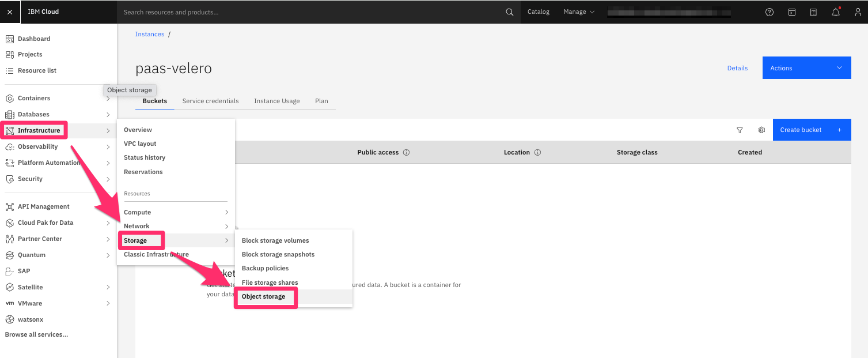Screen dimensions: 868x358
Task: Click the Resource list icon
Action: pyautogui.click(x=9, y=70)
